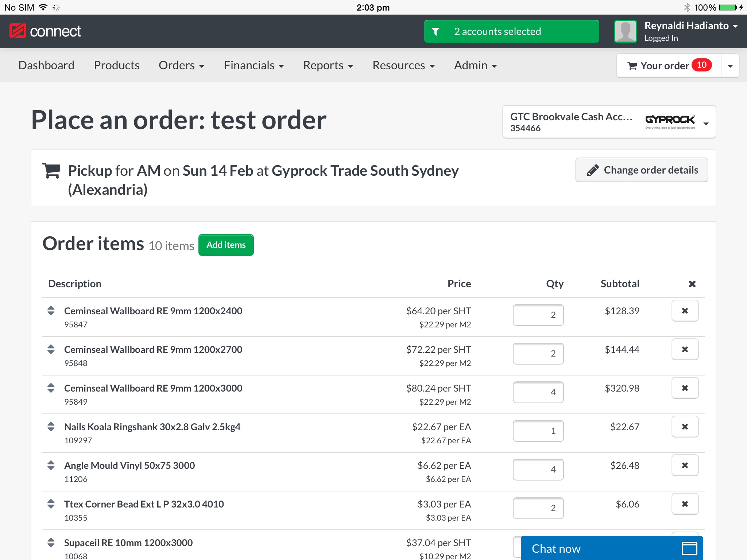Click the Financials navigation menu item
Viewport: 747px width, 560px height.
(x=254, y=65)
